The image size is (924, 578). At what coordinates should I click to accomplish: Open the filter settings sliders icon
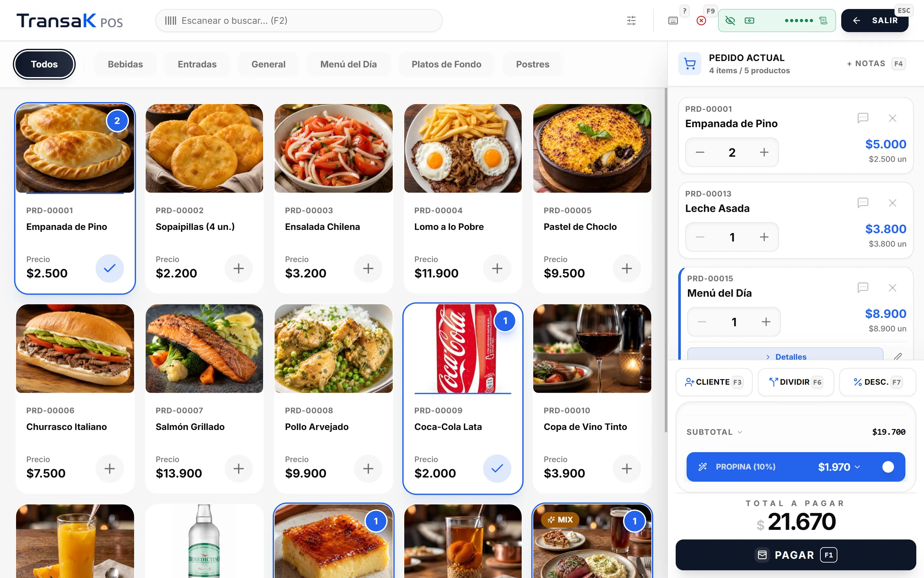click(x=631, y=21)
